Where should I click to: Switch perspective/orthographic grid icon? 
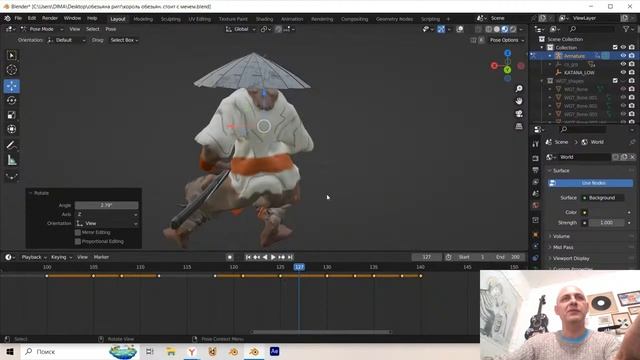click(x=519, y=126)
